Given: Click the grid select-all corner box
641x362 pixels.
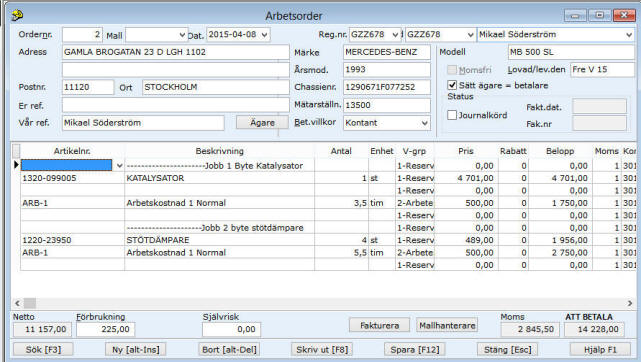Looking at the screenshot, I should (16, 151).
